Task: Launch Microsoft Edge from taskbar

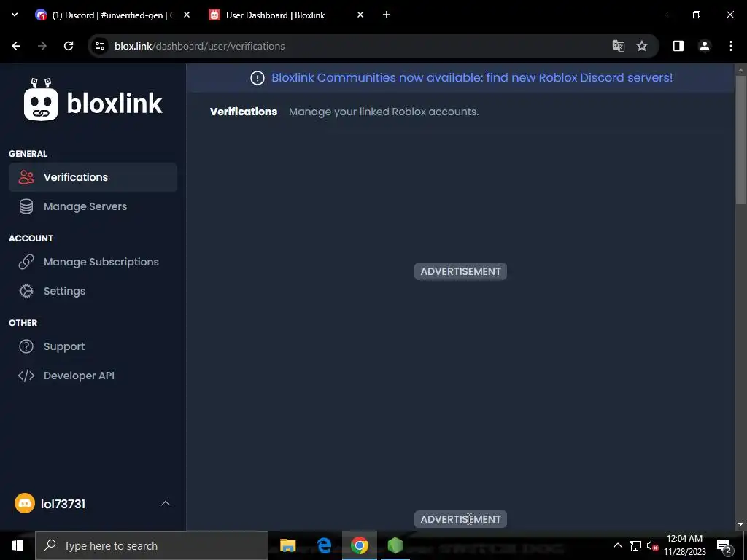Action: 324,545
